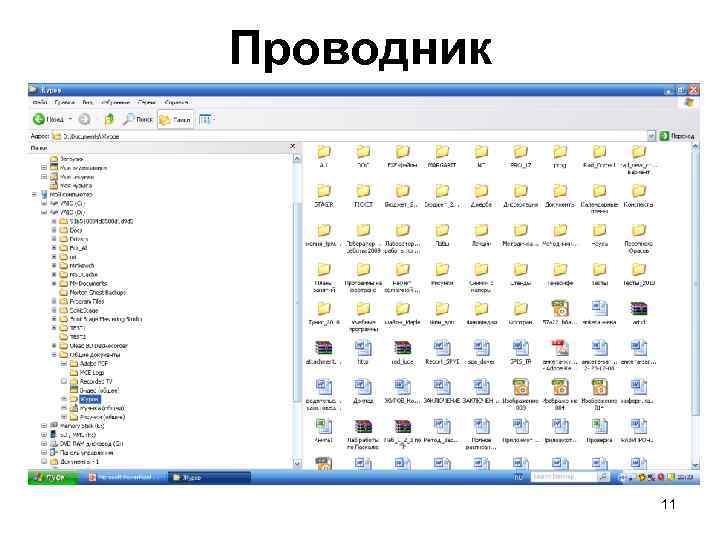The height and width of the screenshot is (540, 720).
Task: Click the green Back arrow icon
Action: coord(39,119)
